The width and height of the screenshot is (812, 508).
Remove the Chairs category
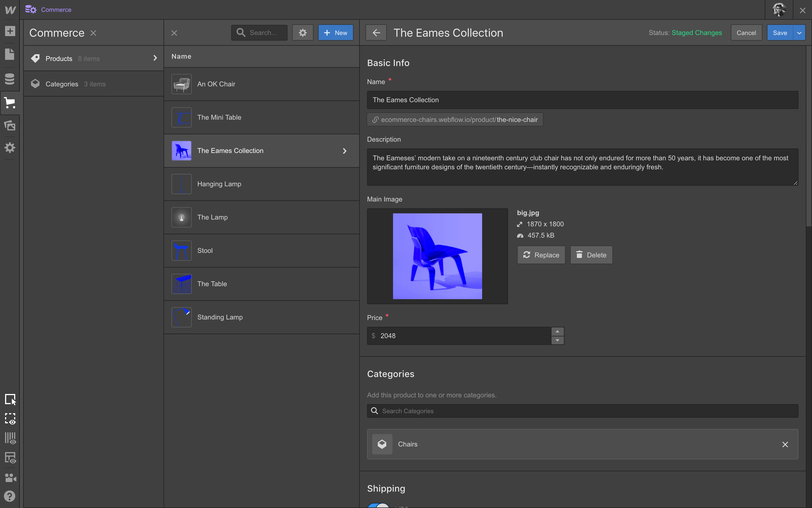coord(785,444)
